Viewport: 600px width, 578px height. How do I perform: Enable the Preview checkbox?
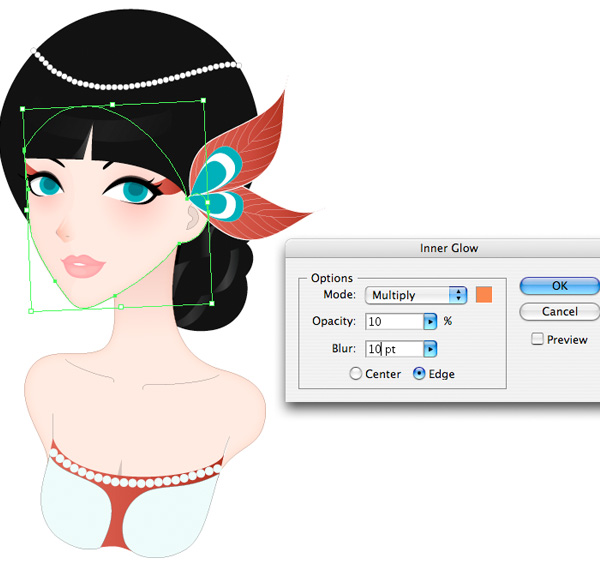(x=537, y=339)
